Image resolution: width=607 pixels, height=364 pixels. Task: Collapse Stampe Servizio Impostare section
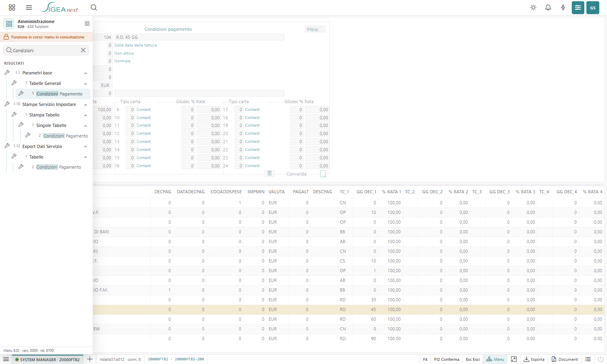point(85,105)
